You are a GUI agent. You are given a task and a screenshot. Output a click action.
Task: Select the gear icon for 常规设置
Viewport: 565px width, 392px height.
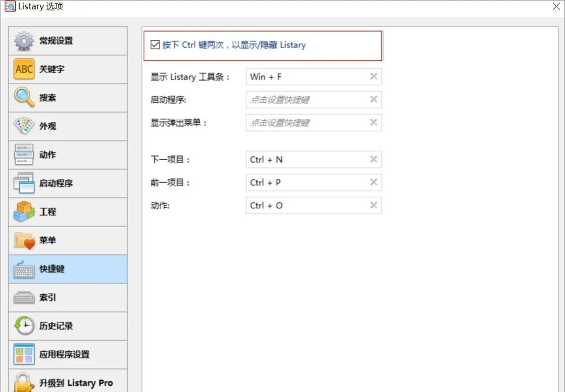coord(23,40)
